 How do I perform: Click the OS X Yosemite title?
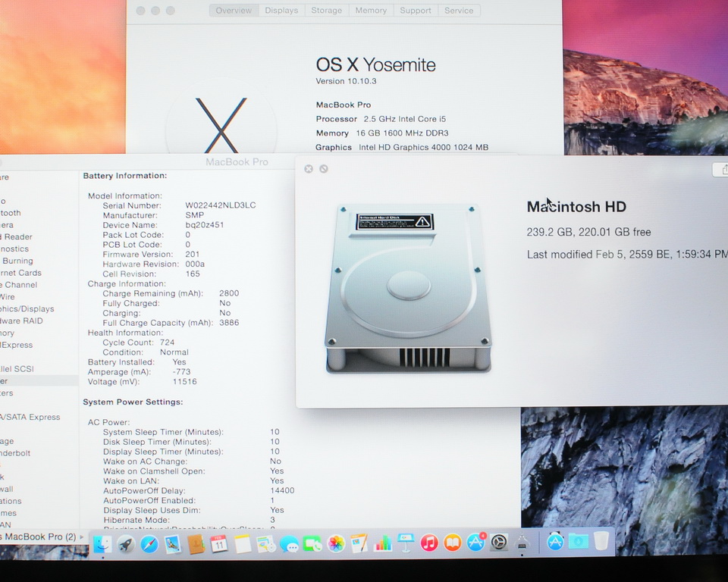pyautogui.click(x=375, y=64)
